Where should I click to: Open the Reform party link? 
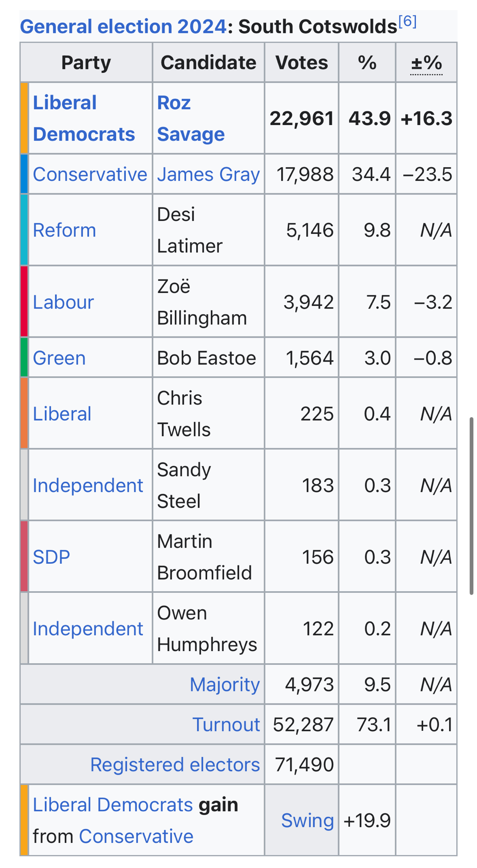click(64, 230)
